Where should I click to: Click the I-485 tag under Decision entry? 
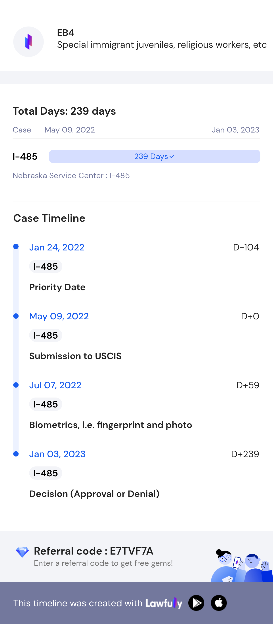(x=46, y=473)
